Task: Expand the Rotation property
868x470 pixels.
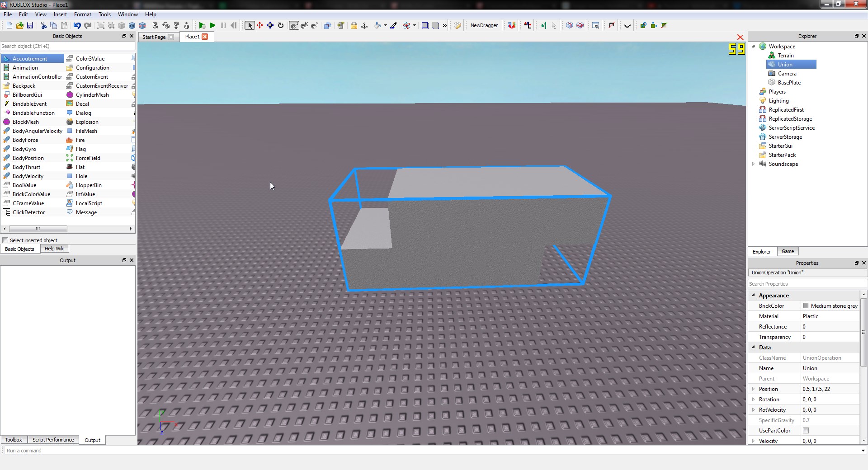Action: click(753, 399)
